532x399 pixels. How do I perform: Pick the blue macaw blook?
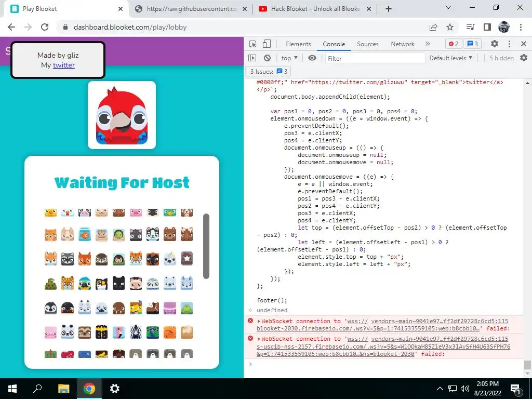click(85, 283)
